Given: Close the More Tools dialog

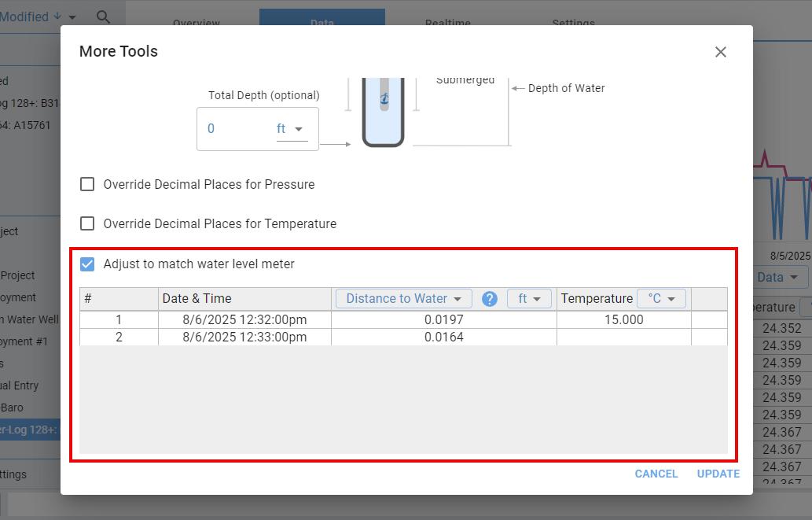Looking at the screenshot, I should click(x=720, y=52).
